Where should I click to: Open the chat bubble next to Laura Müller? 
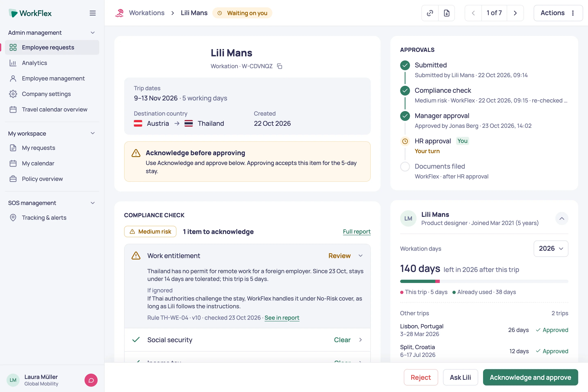pos(91,380)
